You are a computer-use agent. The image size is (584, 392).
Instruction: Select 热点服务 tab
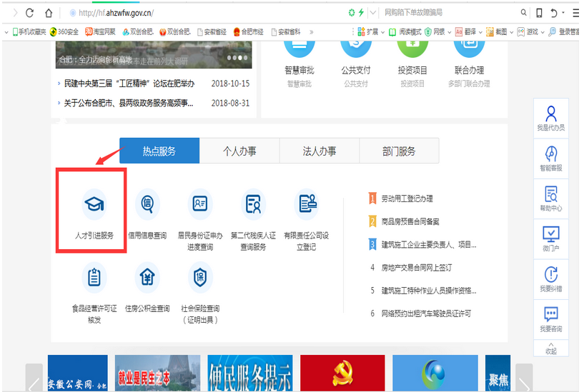point(159,151)
